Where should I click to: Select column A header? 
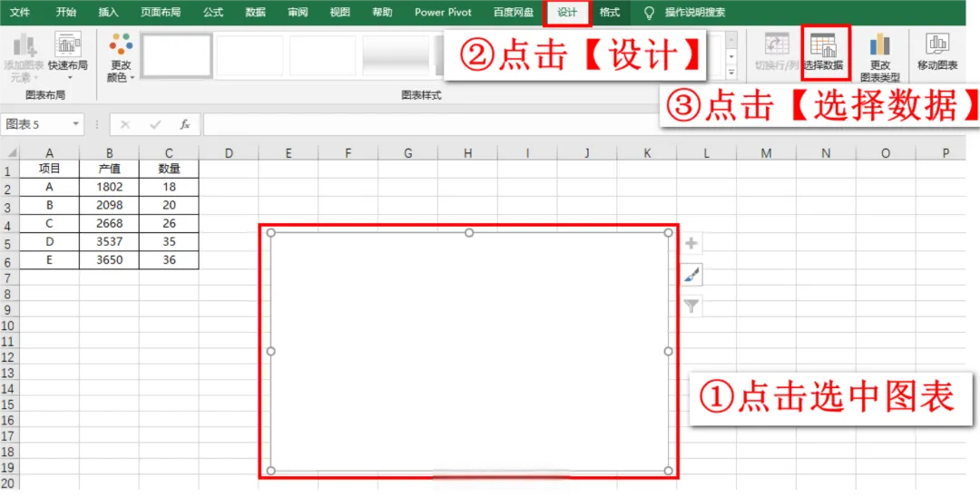coord(49,153)
